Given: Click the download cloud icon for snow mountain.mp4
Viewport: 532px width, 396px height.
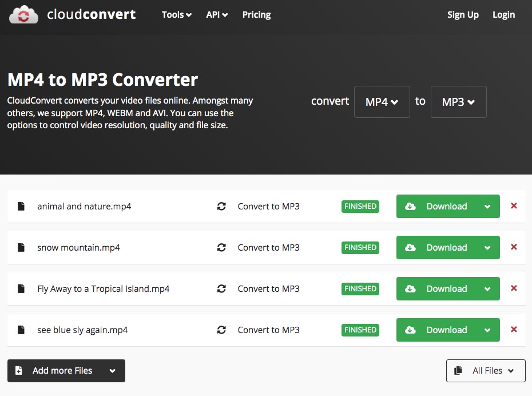Looking at the screenshot, I should coord(410,247).
